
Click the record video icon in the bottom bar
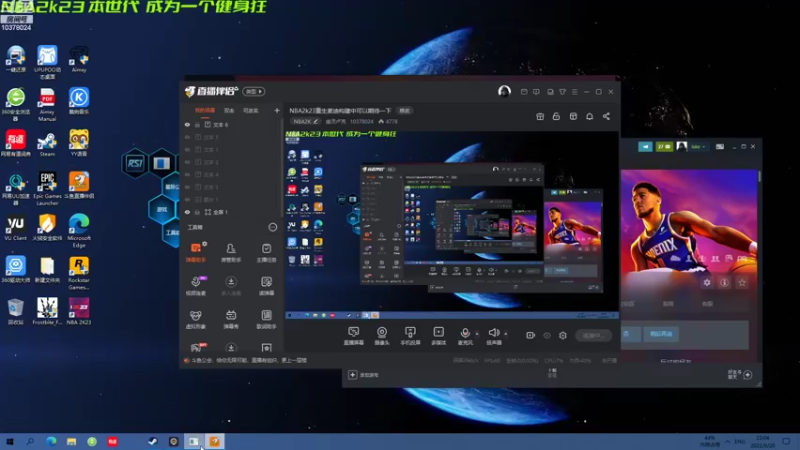pos(531,335)
